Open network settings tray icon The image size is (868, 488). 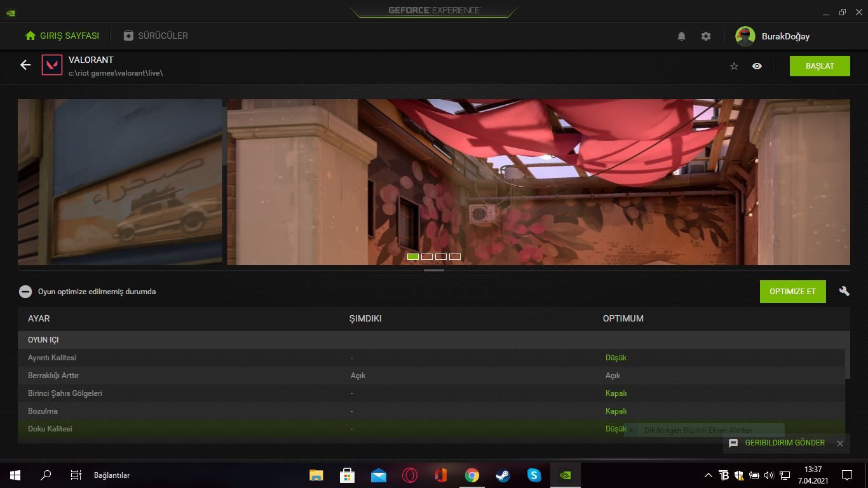coord(785,475)
